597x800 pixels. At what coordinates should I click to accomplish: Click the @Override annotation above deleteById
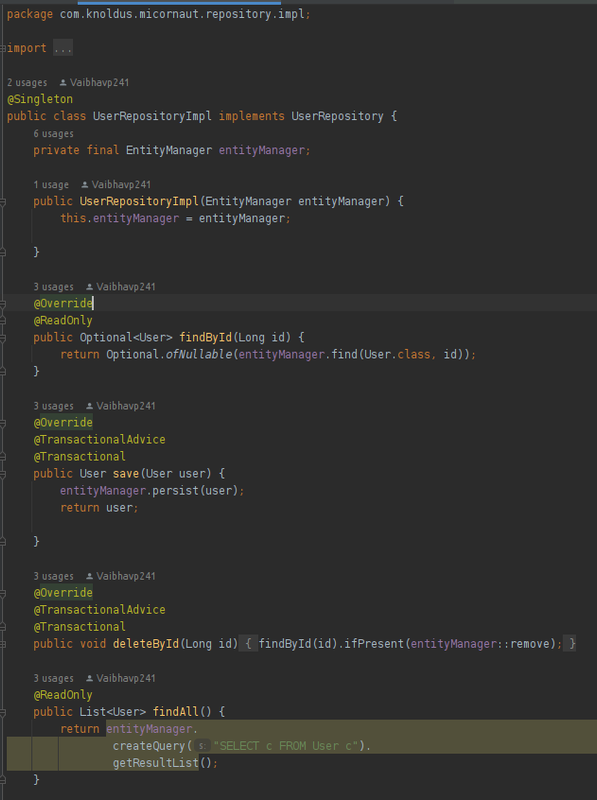coord(63,593)
